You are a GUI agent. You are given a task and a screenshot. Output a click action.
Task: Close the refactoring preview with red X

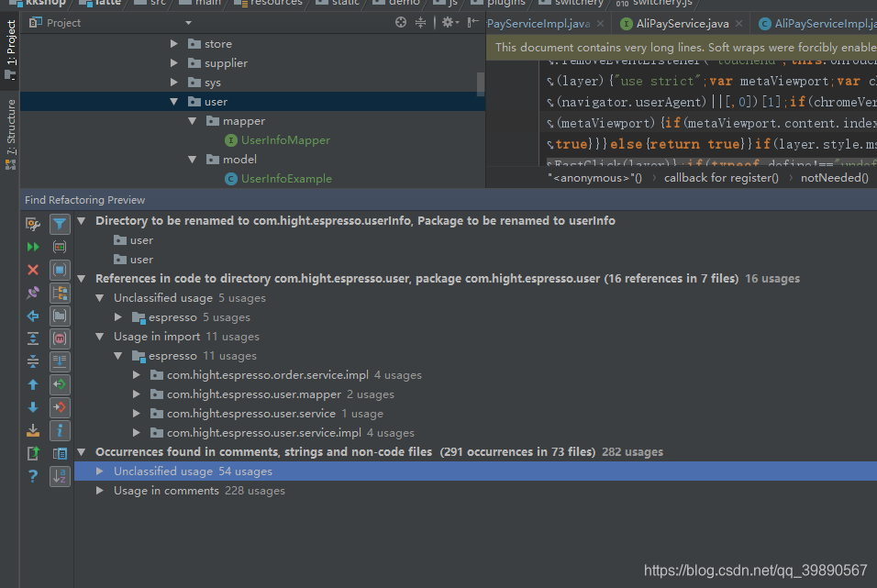[33, 271]
